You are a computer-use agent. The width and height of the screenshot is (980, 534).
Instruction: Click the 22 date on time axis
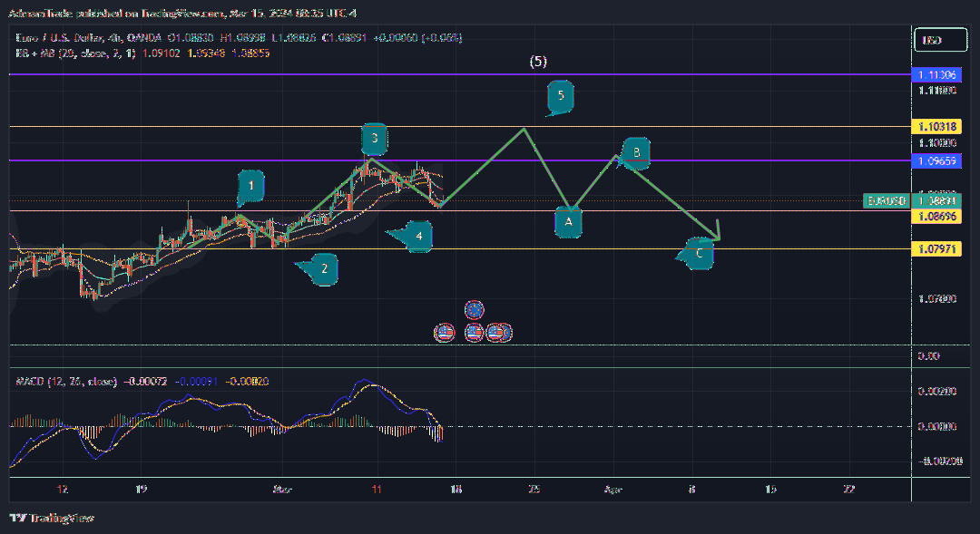pos(848,490)
